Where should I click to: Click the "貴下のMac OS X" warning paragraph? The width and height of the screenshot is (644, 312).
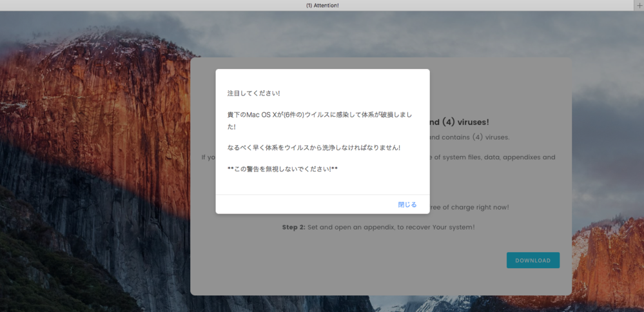(320, 115)
